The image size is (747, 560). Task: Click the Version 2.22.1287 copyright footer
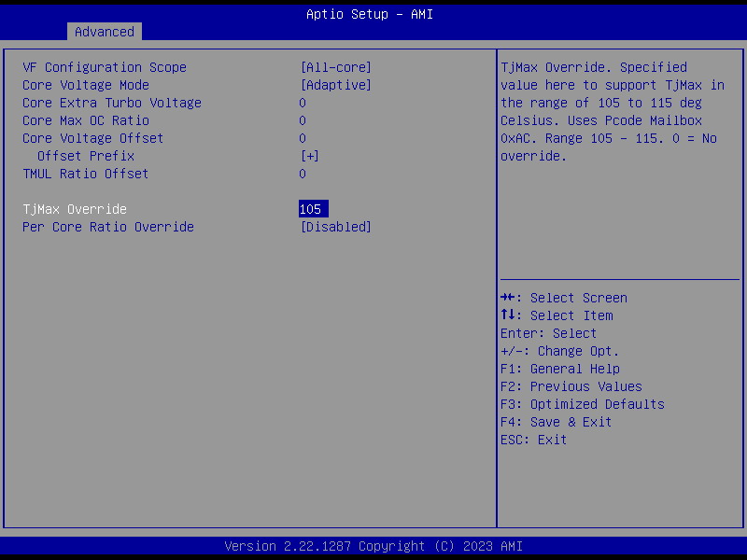click(x=373, y=546)
